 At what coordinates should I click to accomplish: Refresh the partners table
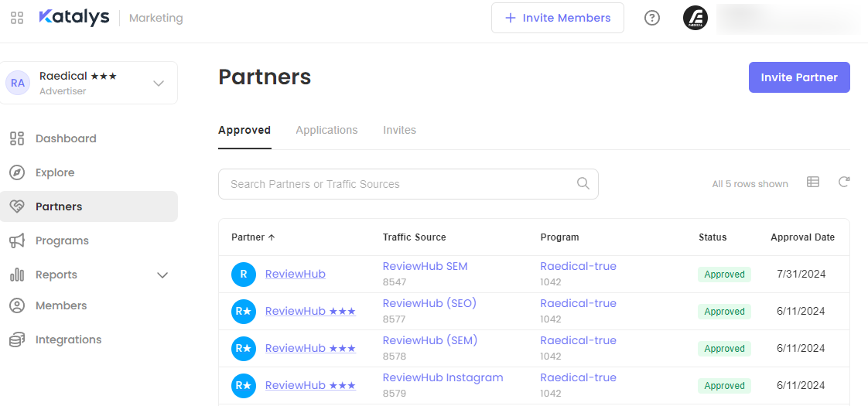[844, 183]
